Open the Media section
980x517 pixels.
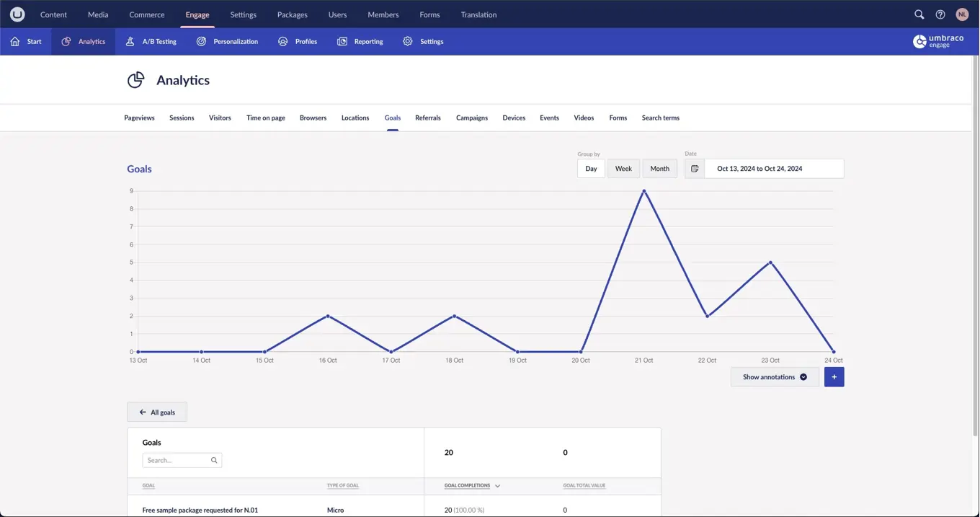click(x=98, y=14)
